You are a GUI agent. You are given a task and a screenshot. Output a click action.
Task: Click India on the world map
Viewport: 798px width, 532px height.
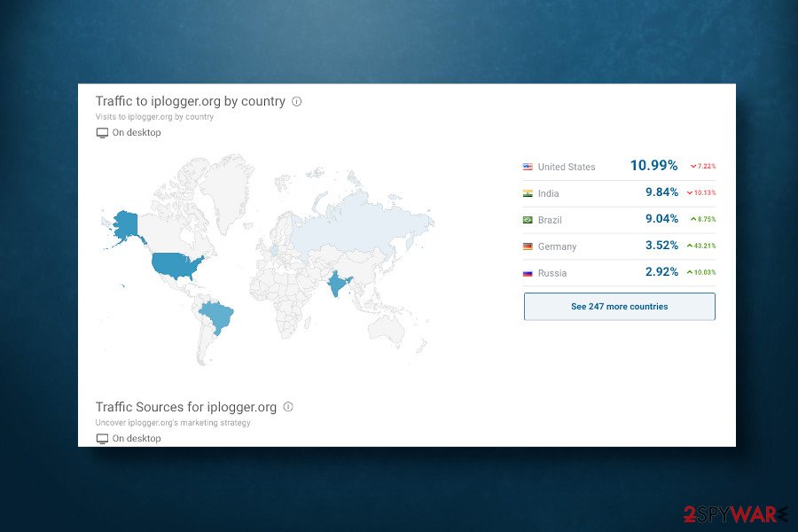click(337, 283)
